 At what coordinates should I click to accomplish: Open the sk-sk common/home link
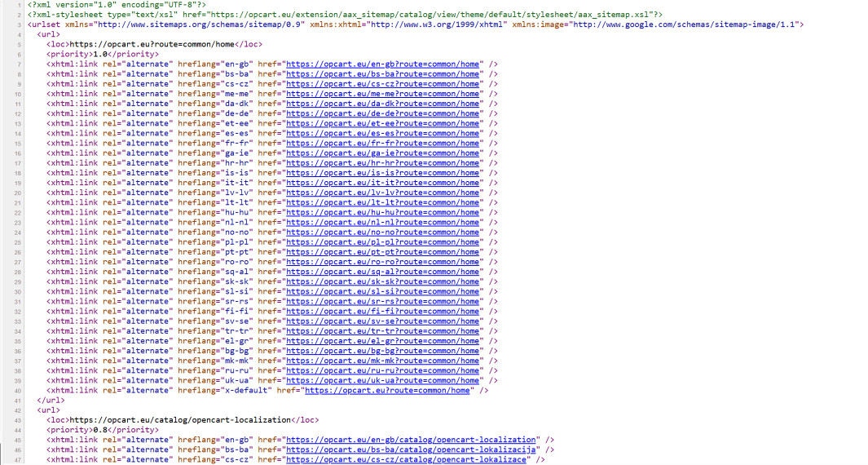tap(382, 281)
